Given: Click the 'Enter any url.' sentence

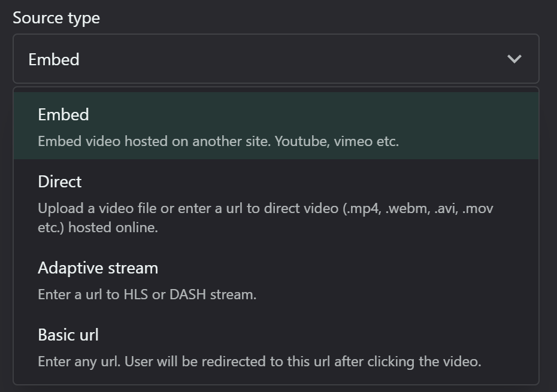Looking at the screenshot, I should point(79,361).
